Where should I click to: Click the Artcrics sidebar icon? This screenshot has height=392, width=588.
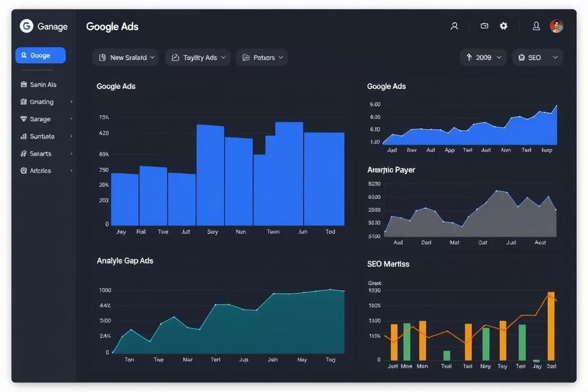tap(23, 170)
